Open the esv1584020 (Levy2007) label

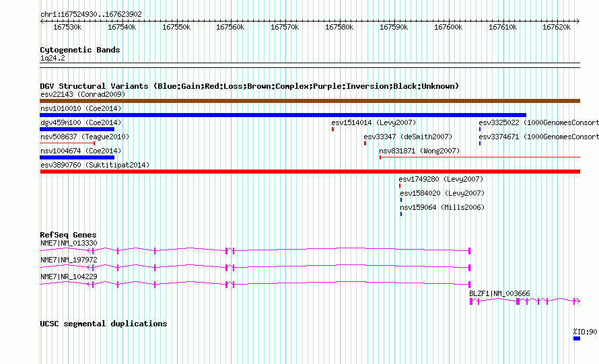pos(442,193)
